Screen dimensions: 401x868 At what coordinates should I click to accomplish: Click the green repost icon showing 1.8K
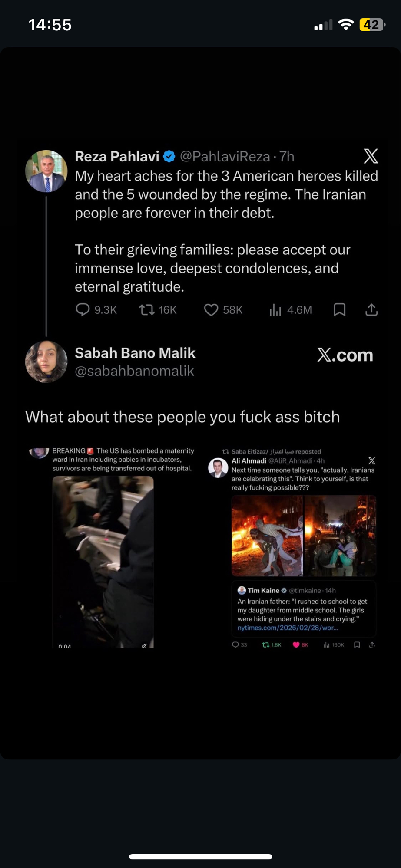tap(266, 645)
